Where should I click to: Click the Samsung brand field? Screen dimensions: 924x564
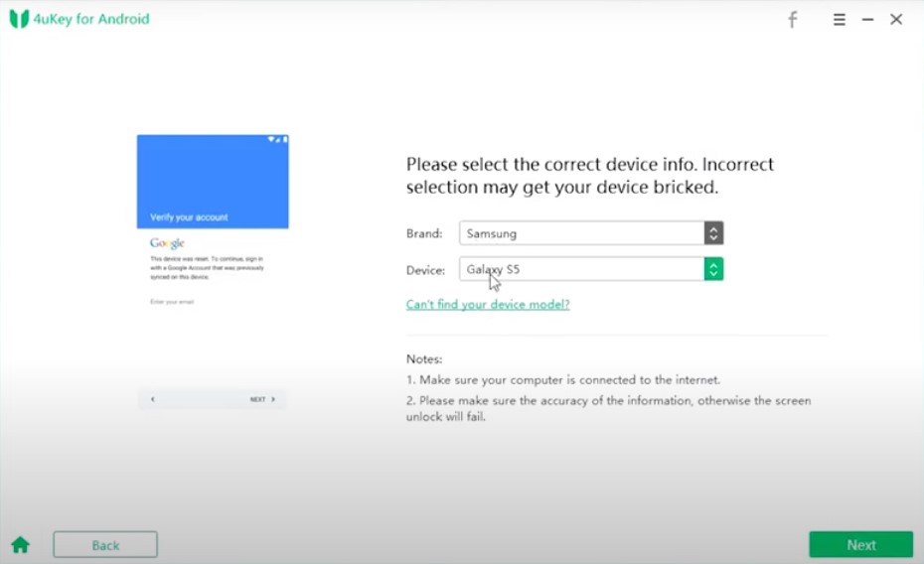tap(581, 233)
